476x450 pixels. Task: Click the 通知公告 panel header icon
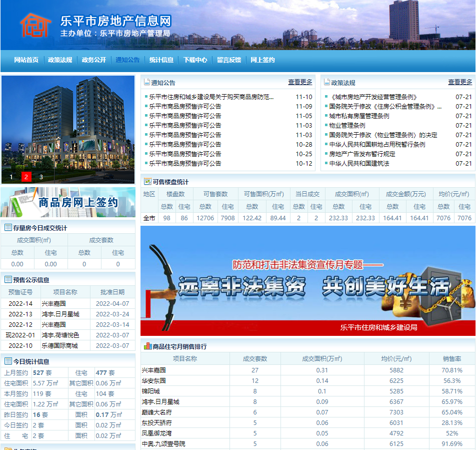click(x=147, y=83)
